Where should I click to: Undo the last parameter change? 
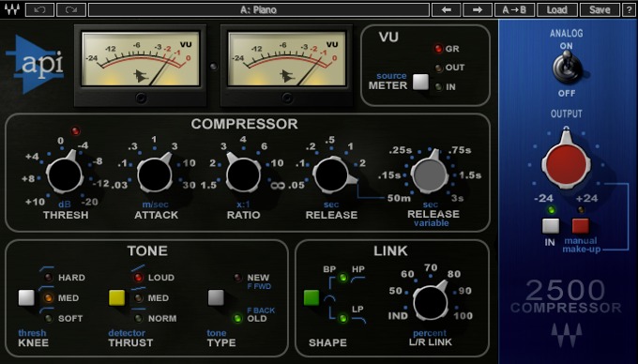39,9
